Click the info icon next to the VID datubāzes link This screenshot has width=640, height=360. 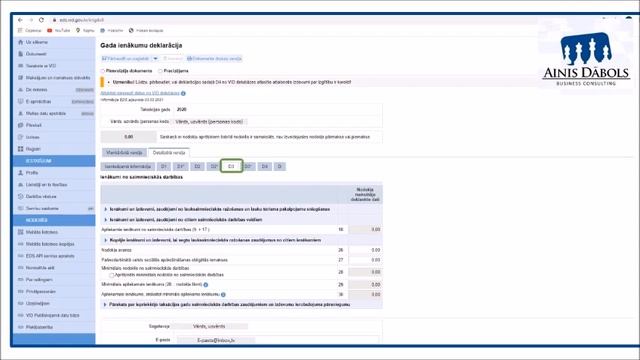pos(183,93)
